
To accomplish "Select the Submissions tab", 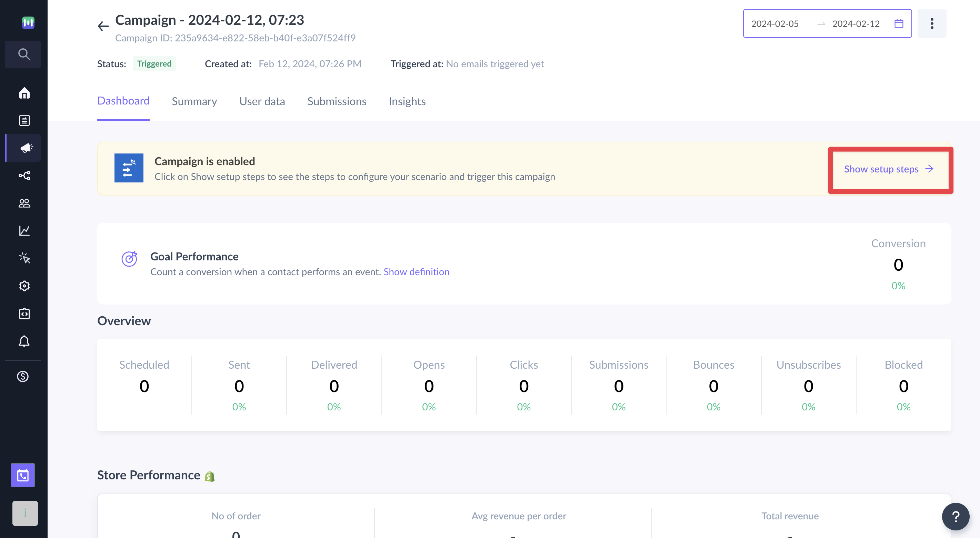I will click(x=337, y=101).
